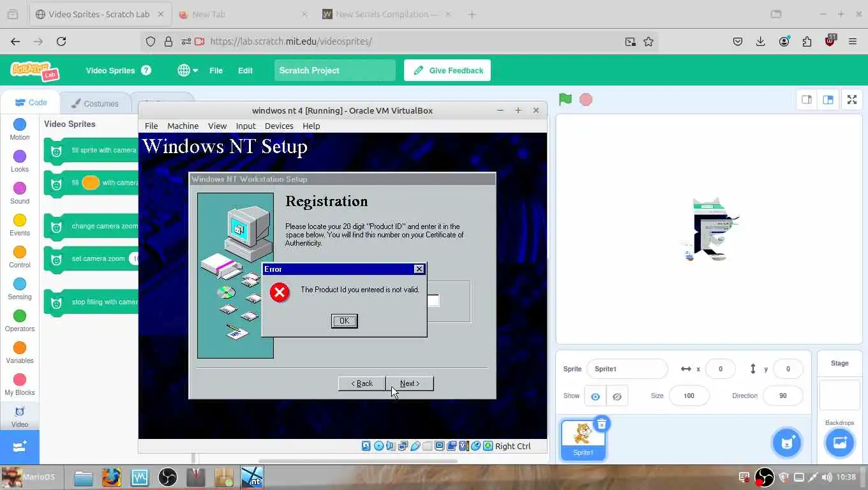
Task: Open VirtualBox Machine menu
Action: 183,126
